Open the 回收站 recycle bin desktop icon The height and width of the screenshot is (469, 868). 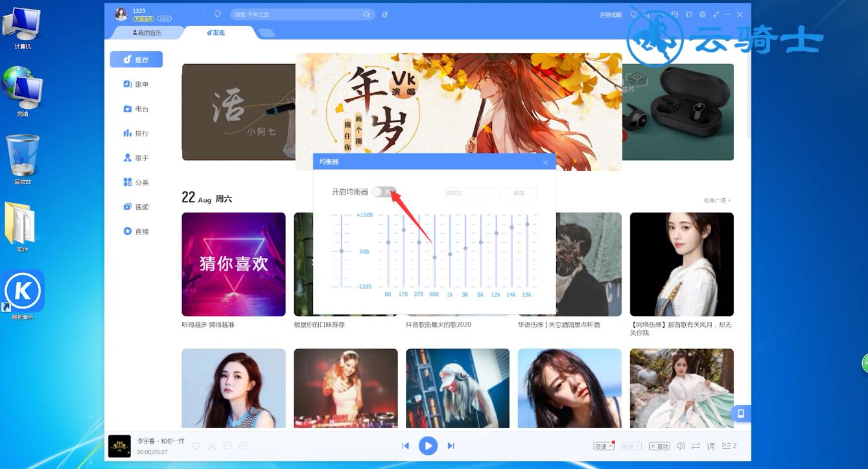23,160
